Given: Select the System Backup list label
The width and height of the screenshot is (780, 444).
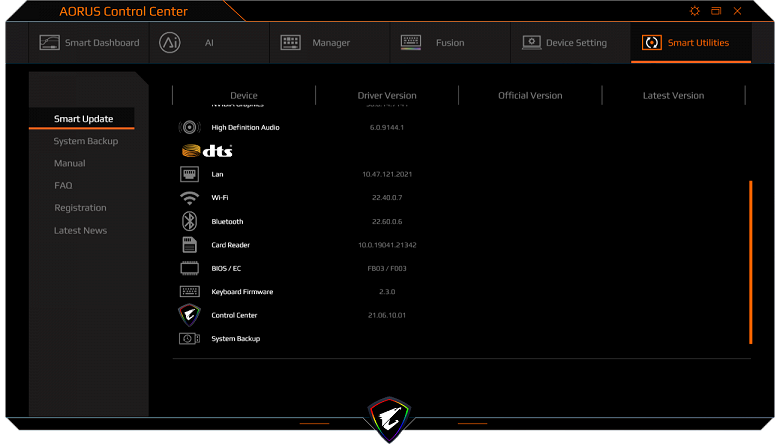Looking at the screenshot, I should pos(236,339).
